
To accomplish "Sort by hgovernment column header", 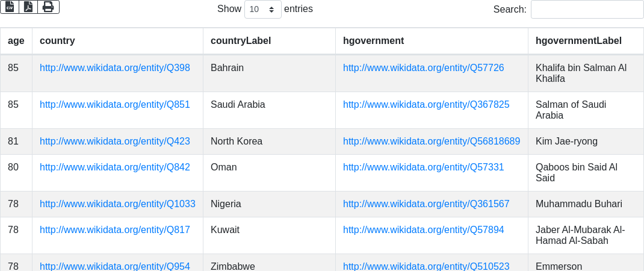I will pos(373,41).
